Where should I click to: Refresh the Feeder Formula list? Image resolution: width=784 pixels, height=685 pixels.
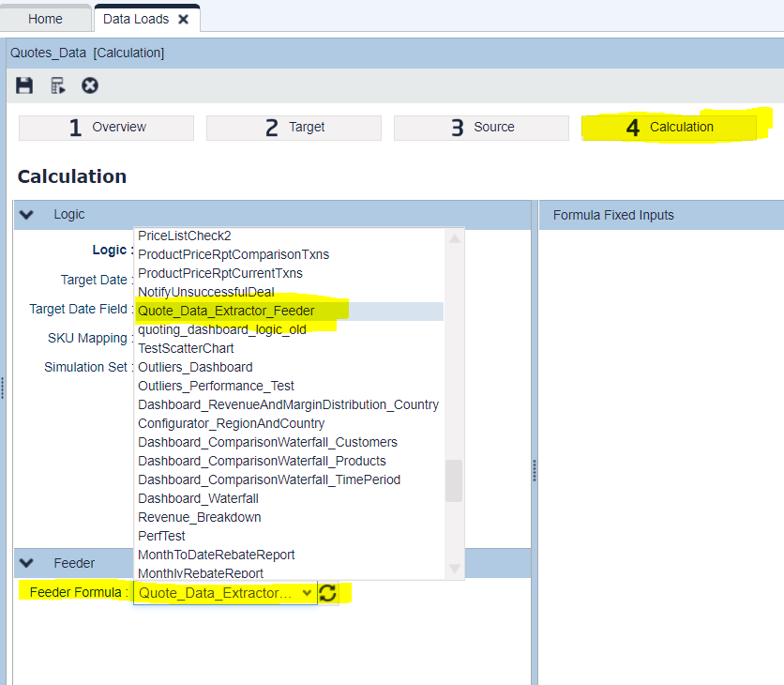(x=328, y=593)
